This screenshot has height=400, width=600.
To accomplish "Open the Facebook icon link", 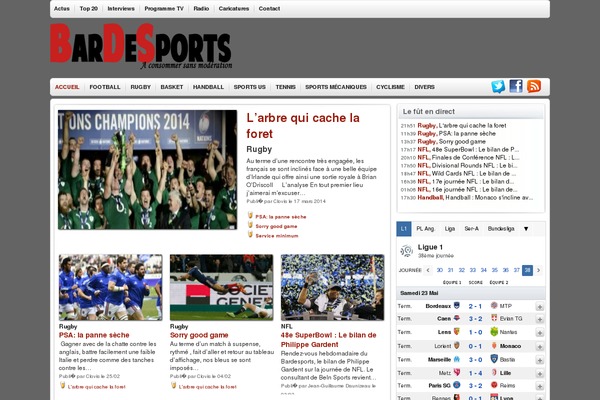I will (516, 87).
